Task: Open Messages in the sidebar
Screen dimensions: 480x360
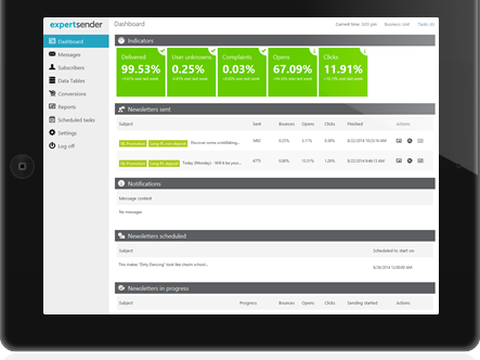Action: (x=69, y=54)
